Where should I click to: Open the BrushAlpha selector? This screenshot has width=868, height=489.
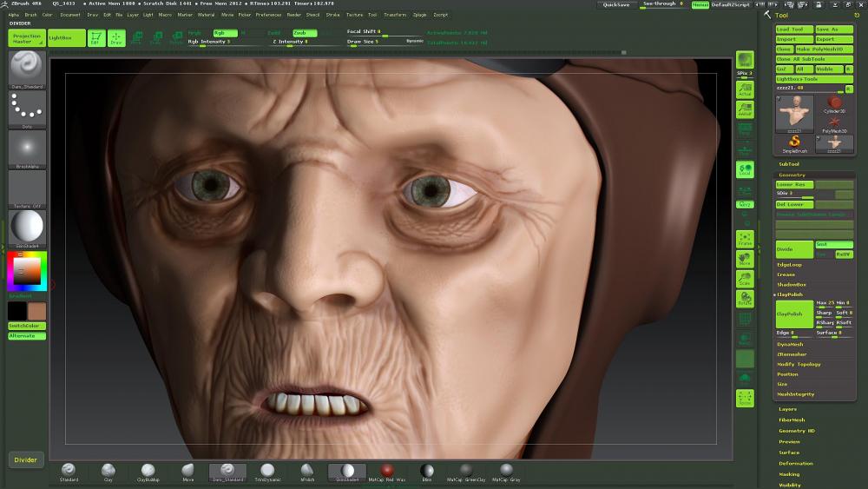point(27,149)
